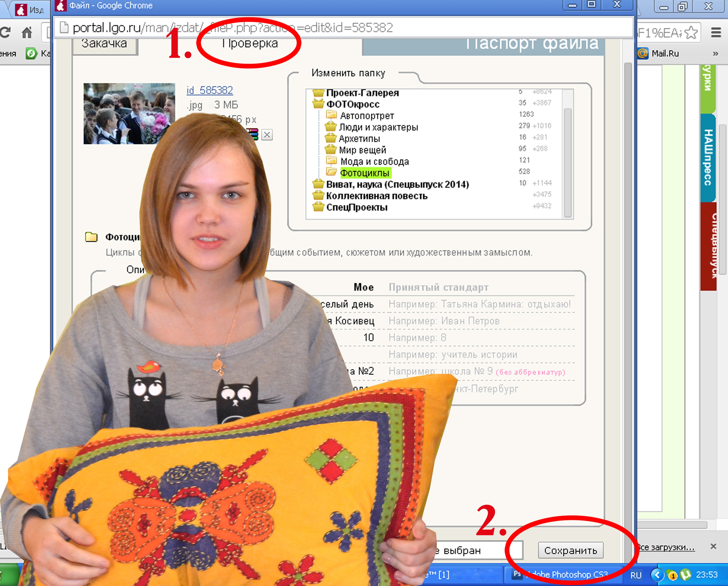This screenshot has width=728, height=586.
Task: Click the uTorrent tray icon
Action: pyautogui.click(x=686, y=575)
